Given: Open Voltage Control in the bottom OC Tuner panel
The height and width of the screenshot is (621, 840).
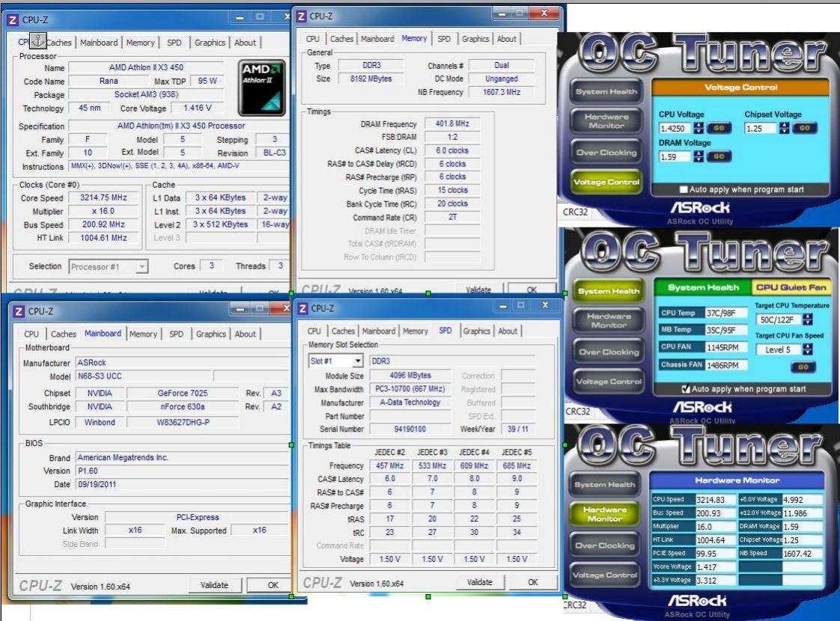Looking at the screenshot, I should pos(604,575).
